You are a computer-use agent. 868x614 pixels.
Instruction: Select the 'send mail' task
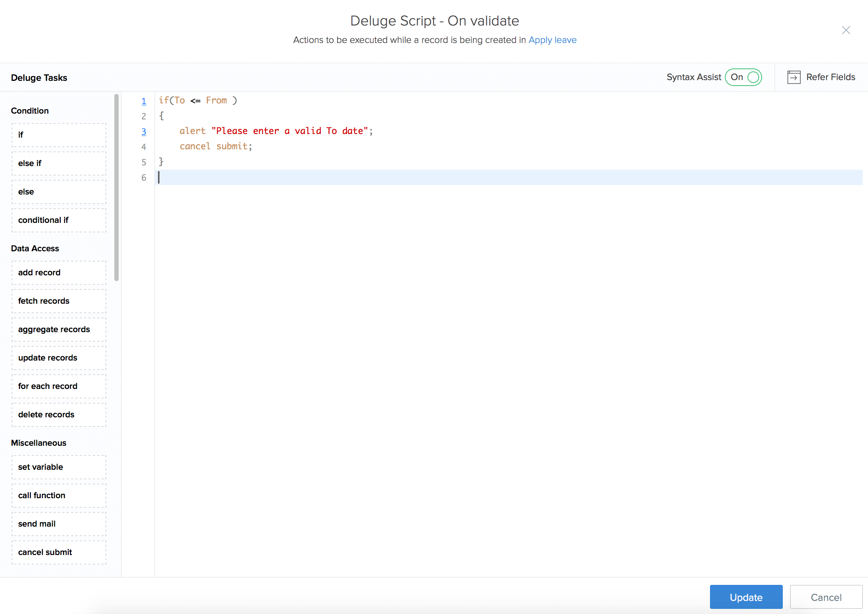coord(59,524)
